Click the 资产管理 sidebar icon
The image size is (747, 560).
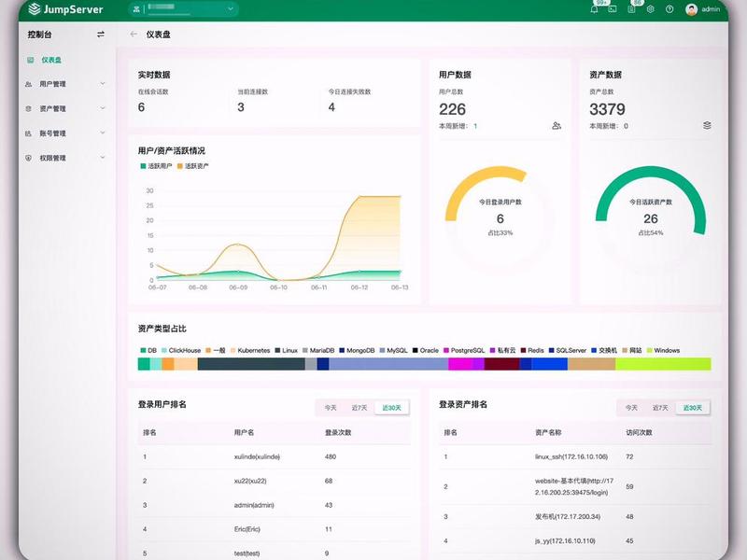[29, 108]
